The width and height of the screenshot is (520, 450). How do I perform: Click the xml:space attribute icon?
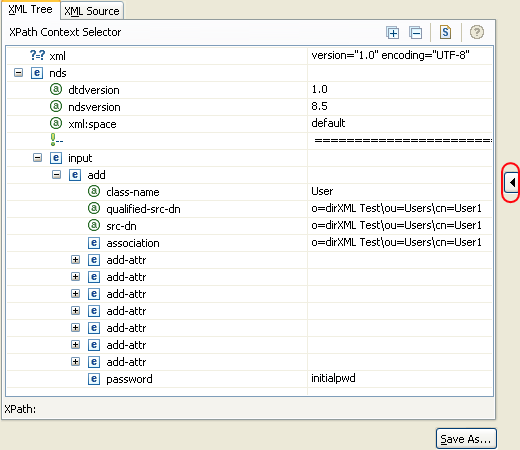tap(56, 123)
